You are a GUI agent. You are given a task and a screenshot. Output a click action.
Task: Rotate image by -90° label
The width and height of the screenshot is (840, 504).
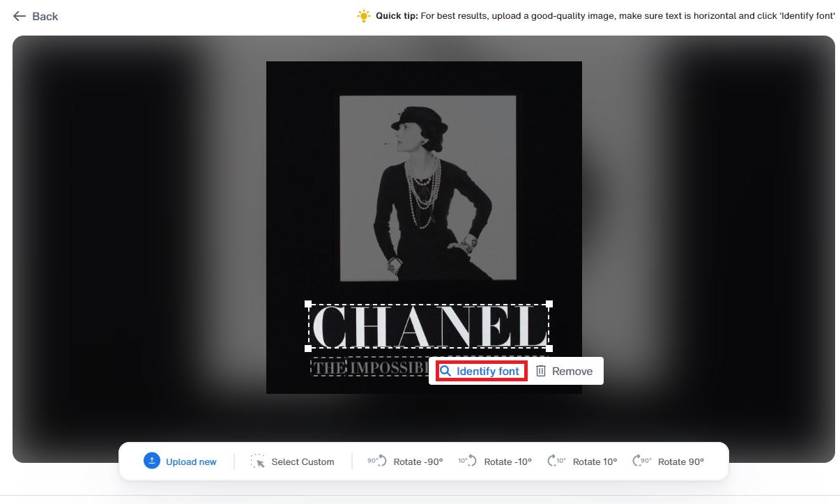tap(418, 461)
